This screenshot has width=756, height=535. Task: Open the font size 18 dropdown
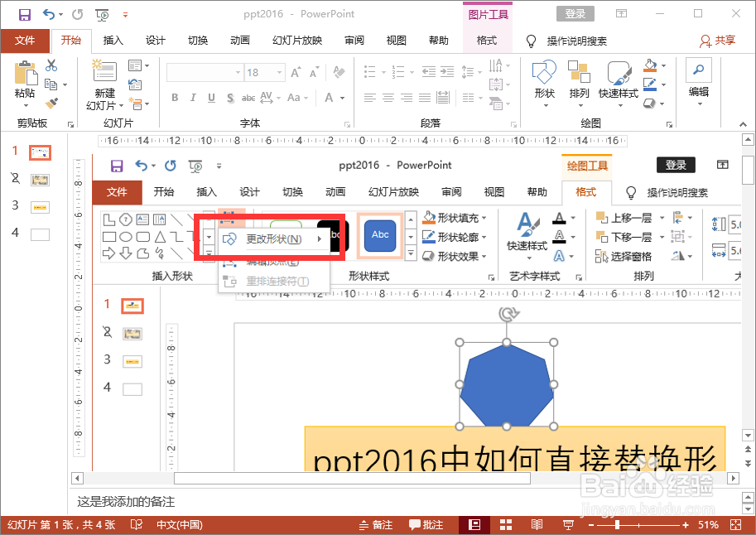tap(279, 72)
